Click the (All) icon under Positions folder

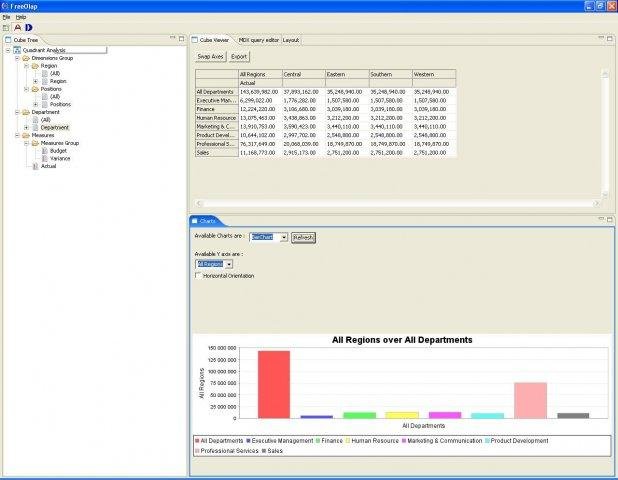click(45, 97)
